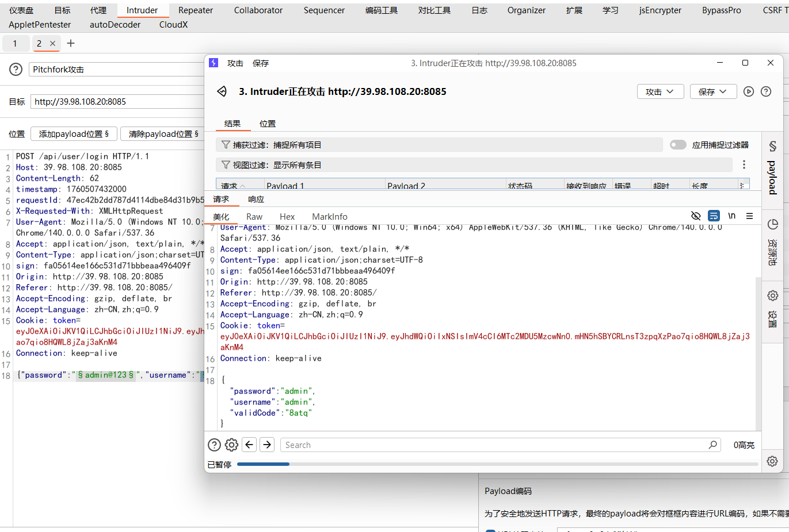Open the payload side panel icon
Viewport: 789px width, 532px height.
coord(772,147)
